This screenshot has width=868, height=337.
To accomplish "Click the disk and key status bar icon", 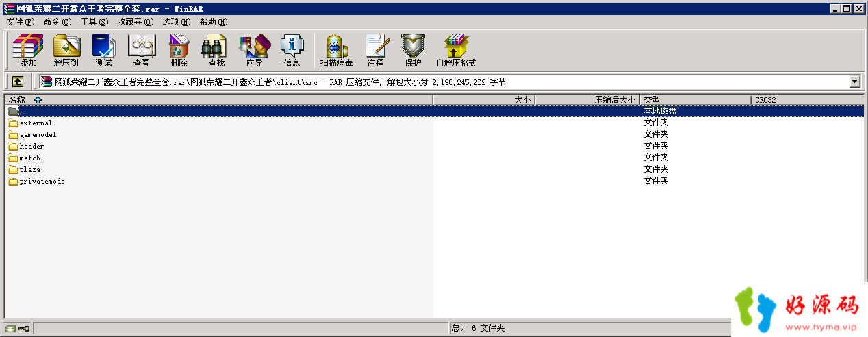I will pos(17,328).
